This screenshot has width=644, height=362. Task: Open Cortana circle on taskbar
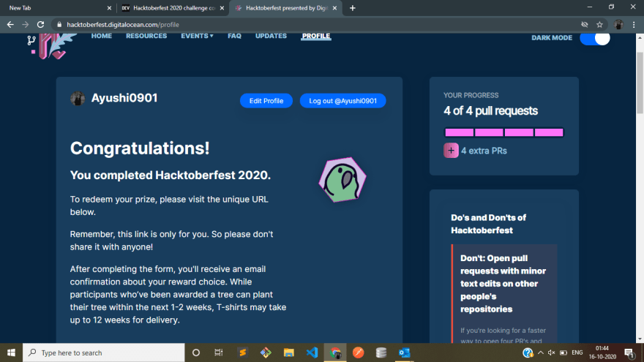[196, 352]
